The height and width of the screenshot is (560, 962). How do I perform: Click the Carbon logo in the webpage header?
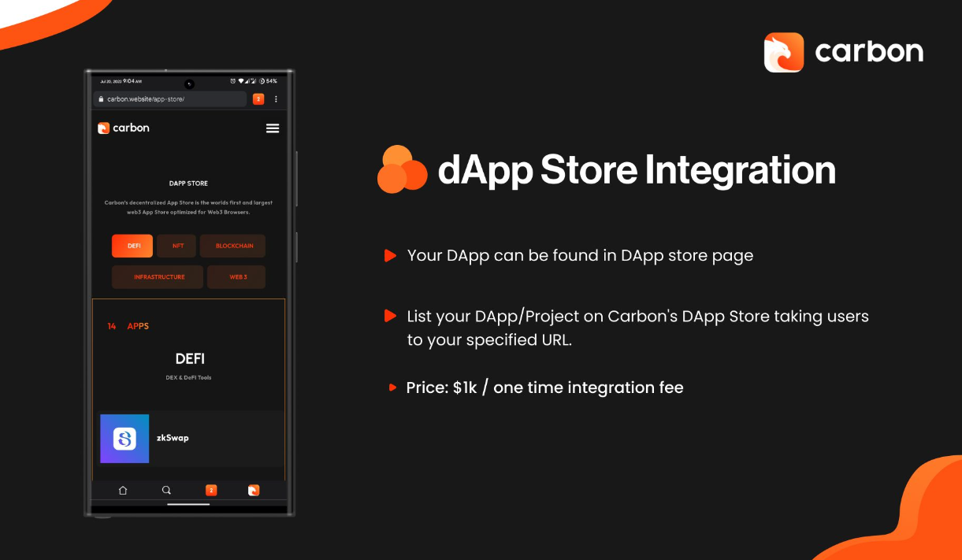coord(123,128)
